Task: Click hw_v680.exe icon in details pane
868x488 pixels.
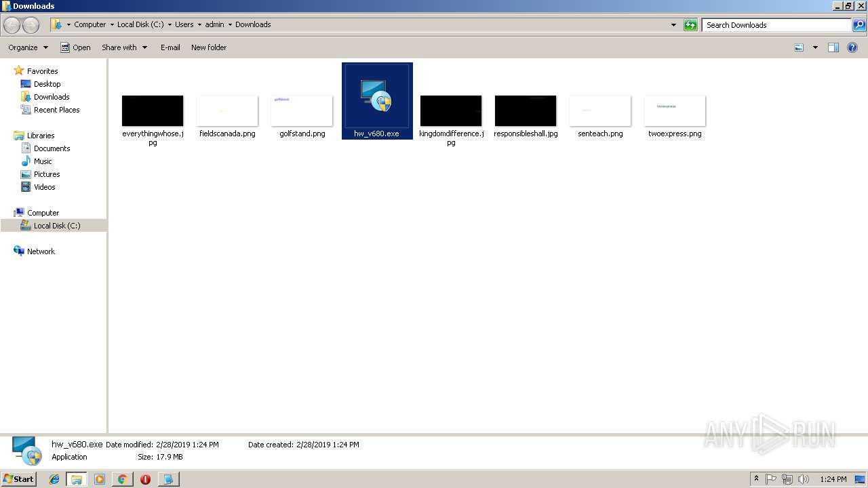Action: [28, 450]
